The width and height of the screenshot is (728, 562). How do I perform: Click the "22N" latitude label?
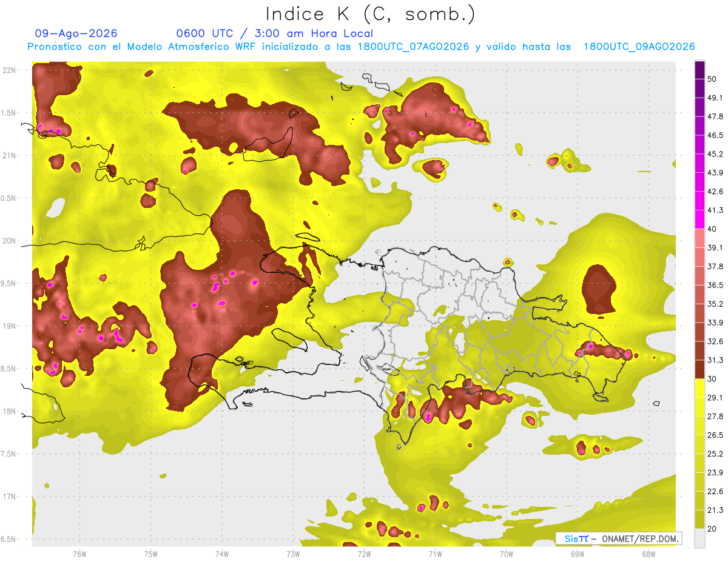click(x=9, y=70)
